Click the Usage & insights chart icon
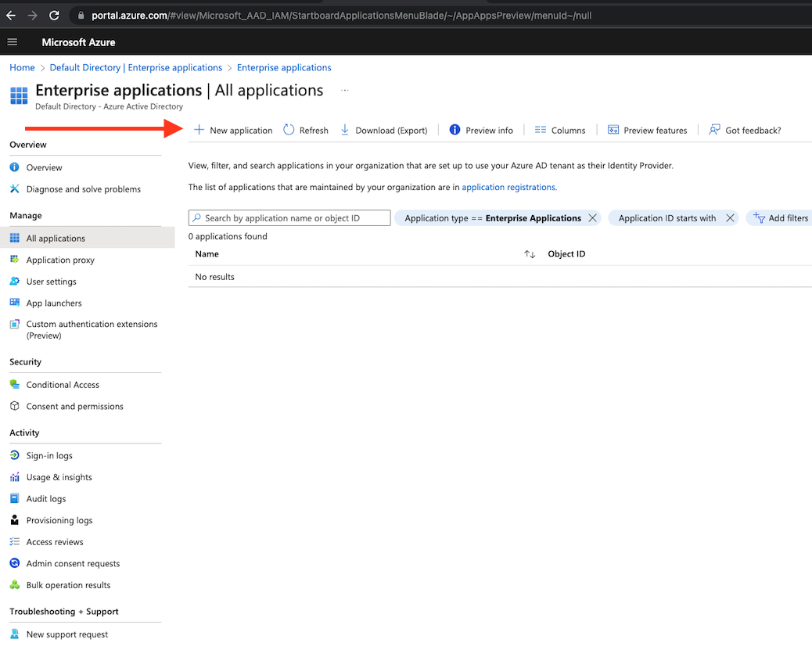This screenshot has height=657, width=812. coord(15,477)
